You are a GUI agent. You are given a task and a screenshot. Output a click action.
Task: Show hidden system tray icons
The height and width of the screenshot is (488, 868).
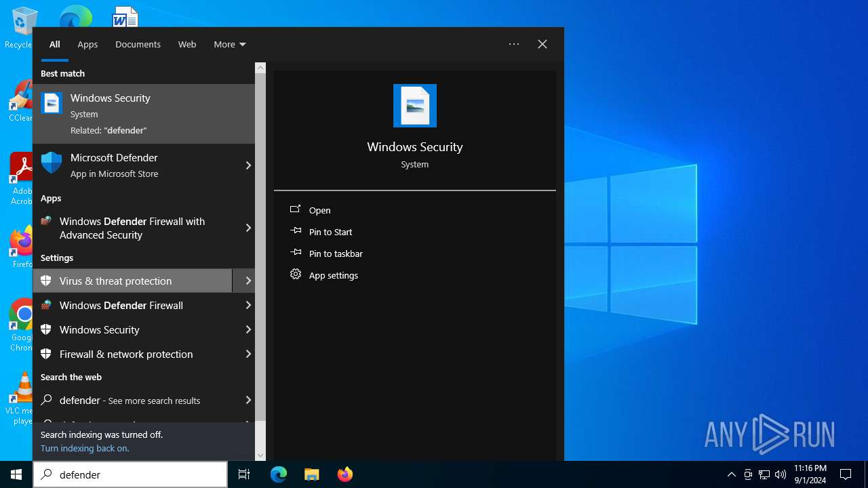point(731,474)
